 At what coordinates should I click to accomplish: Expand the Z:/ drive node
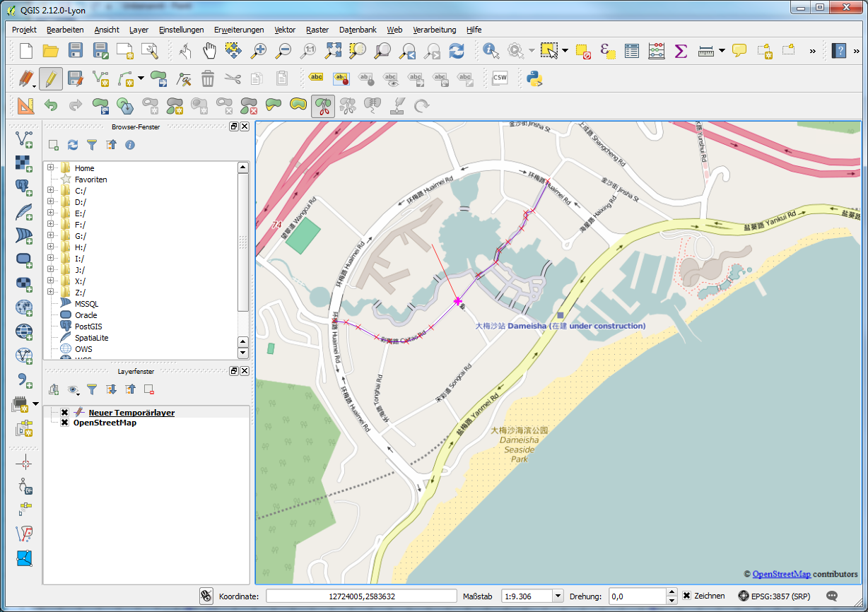(51, 293)
